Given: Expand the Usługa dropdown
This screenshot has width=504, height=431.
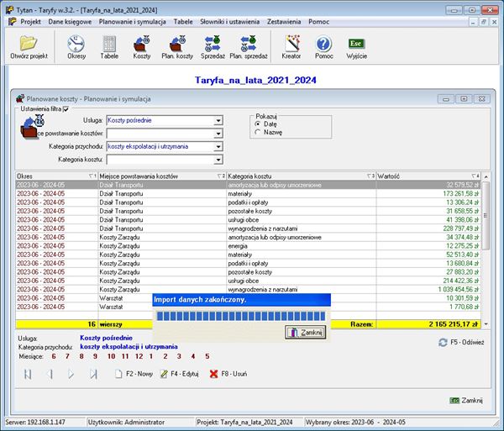Looking at the screenshot, I should pyautogui.click(x=218, y=121).
